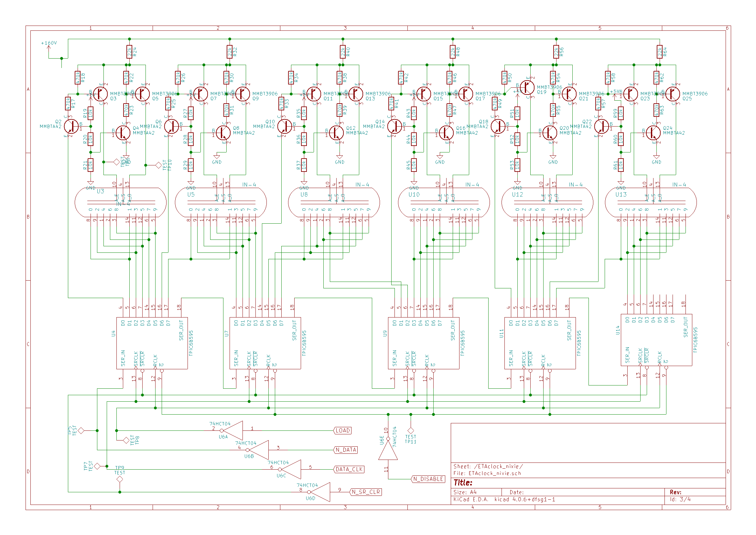Viewport: 756px width, 535px height.
Task: Select transistor Q2 MMBTA42 symbol
Action: (71, 126)
